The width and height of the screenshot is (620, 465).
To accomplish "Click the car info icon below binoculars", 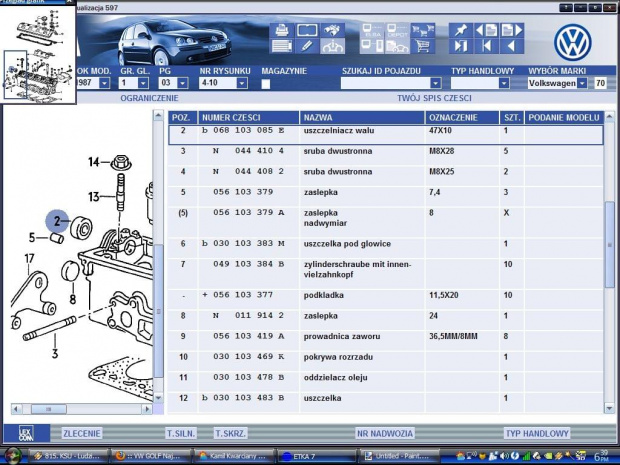I will [x=332, y=46].
